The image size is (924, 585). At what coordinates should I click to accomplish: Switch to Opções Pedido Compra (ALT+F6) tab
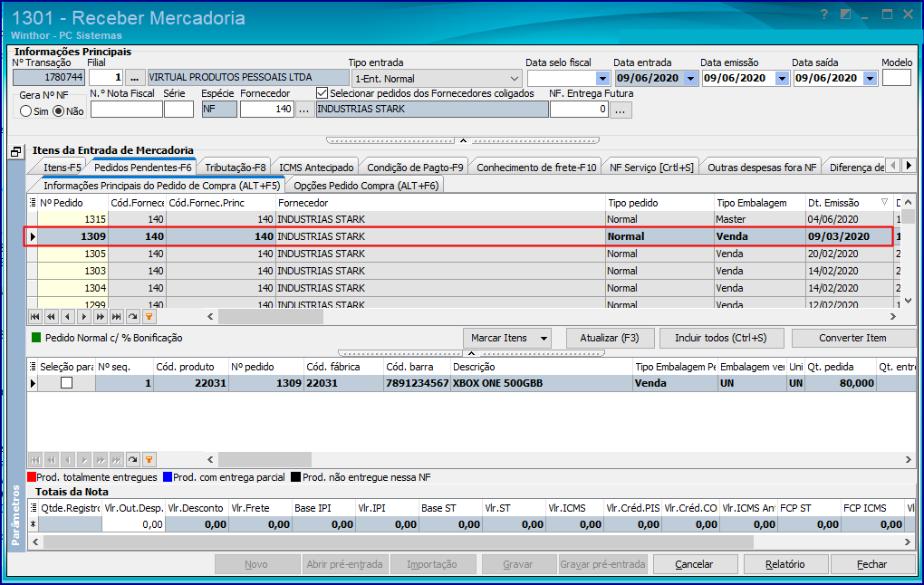tap(366, 186)
